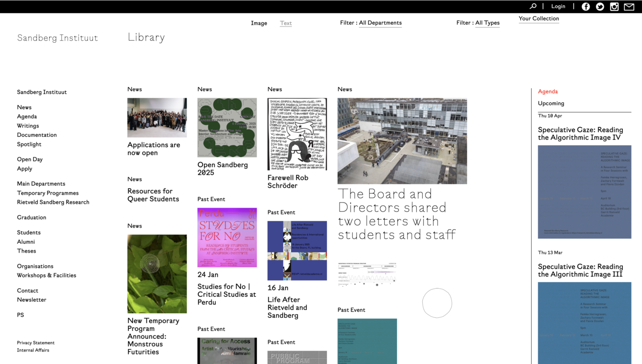
Task: Open Theses in the sidebar
Action: point(27,251)
